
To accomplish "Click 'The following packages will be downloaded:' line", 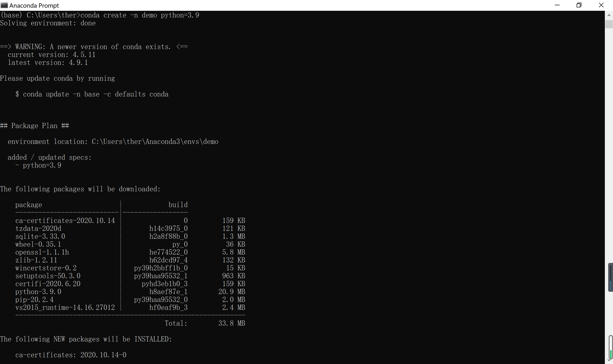I will pyautogui.click(x=80, y=189).
